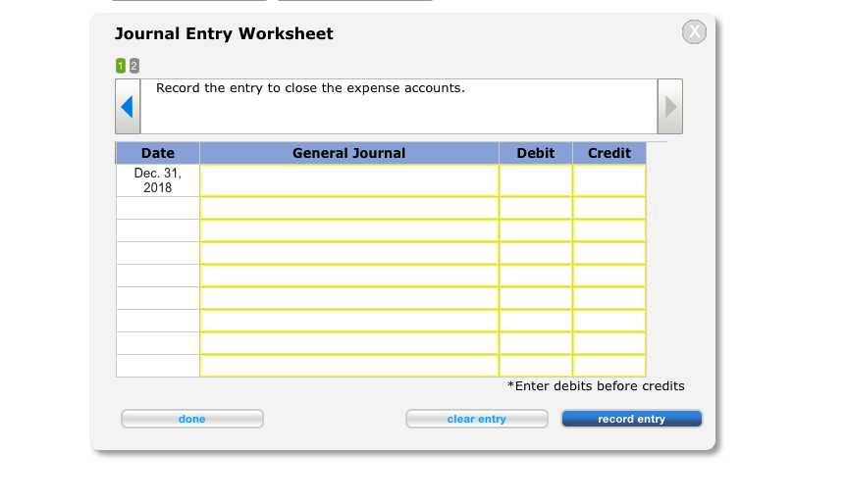The height and width of the screenshot is (504, 846).
Task: Click the 'Record the entry to close' instruction text
Action: [310, 88]
